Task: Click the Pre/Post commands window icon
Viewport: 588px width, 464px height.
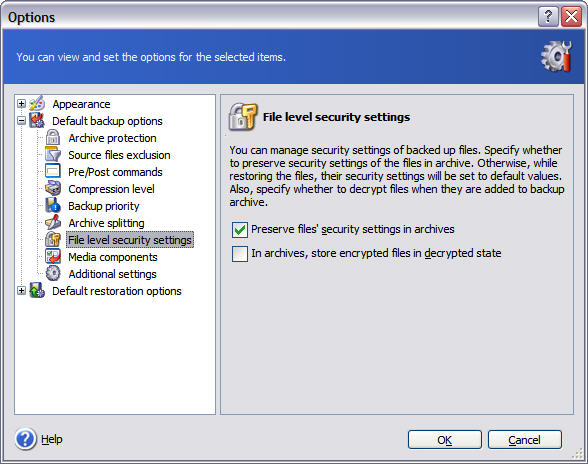Action: point(53,171)
